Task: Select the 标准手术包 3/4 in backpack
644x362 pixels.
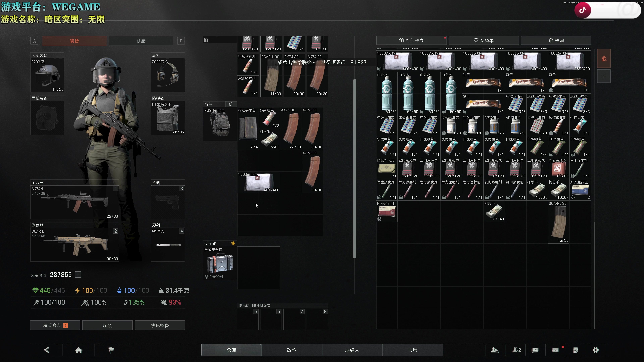Action: 248,129
